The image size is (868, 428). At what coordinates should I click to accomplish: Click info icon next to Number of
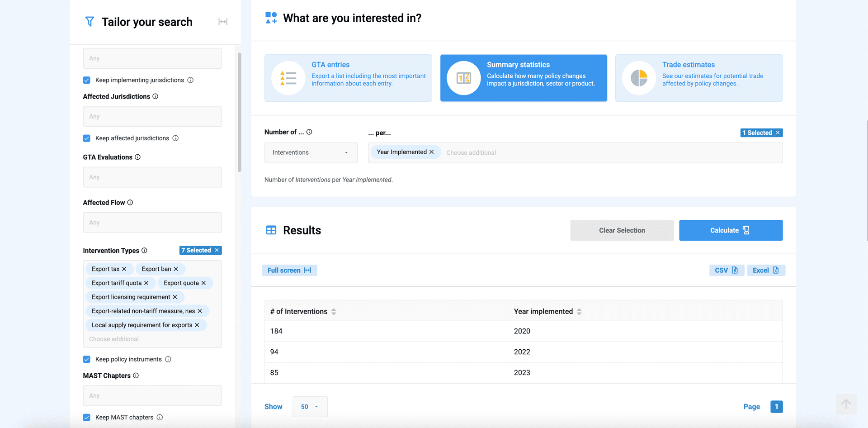tap(309, 132)
